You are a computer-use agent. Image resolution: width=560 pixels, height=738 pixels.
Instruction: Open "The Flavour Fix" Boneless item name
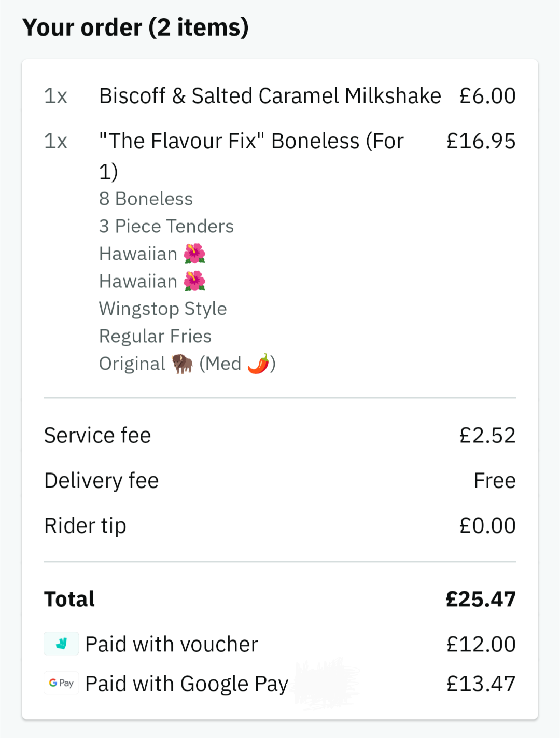click(251, 141)
